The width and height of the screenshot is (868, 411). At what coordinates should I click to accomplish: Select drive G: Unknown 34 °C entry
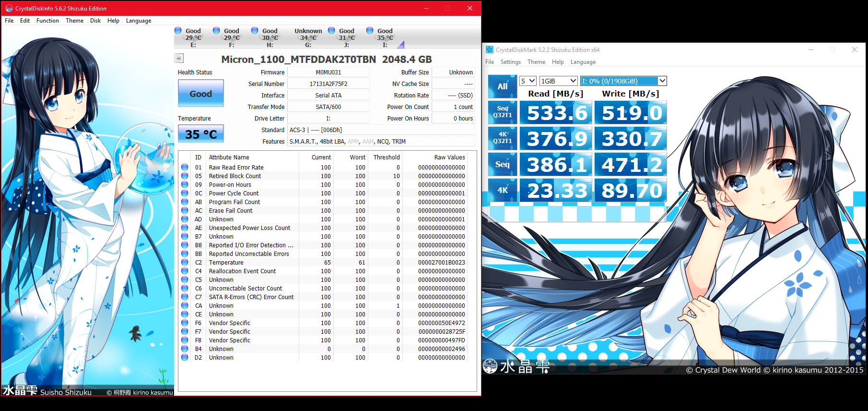click(x=308, y=37)
